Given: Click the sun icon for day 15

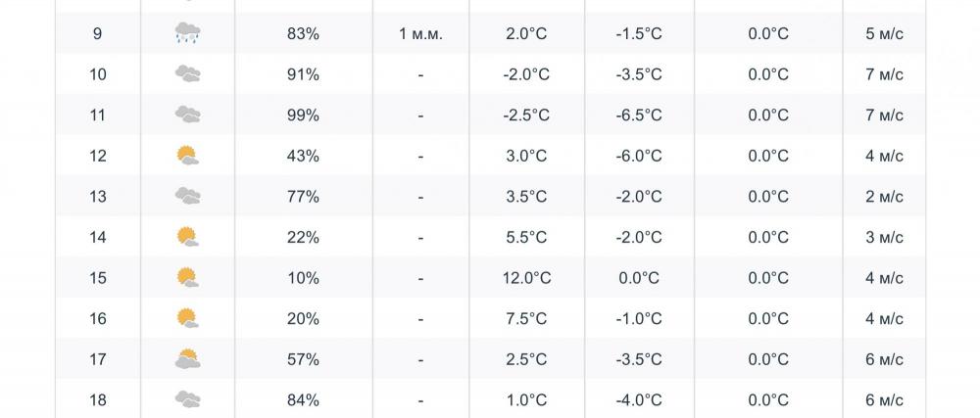Looking at the screenshot, I should pos(187,278).
